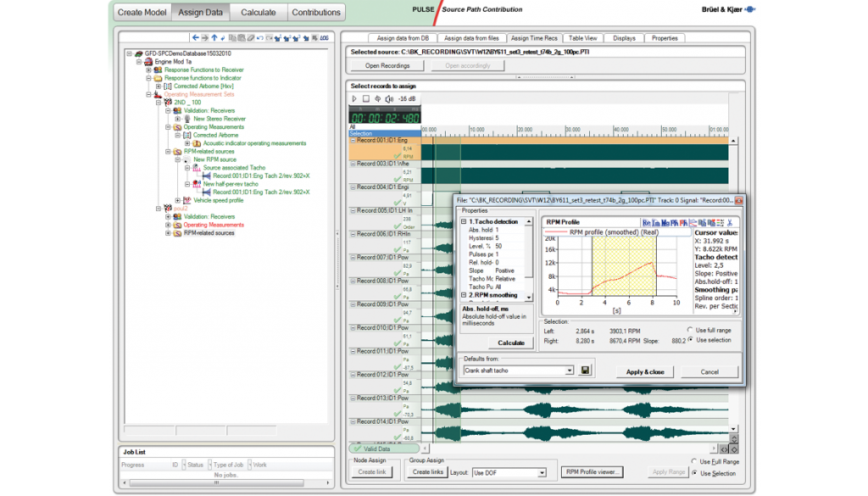
Task: Click the LOG icon in the tree toolbar
Action: click(x=325, y=38)
